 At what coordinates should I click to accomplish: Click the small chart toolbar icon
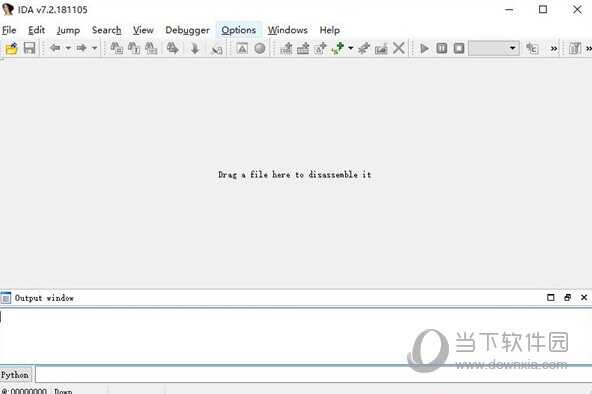[x=381, y=48]
